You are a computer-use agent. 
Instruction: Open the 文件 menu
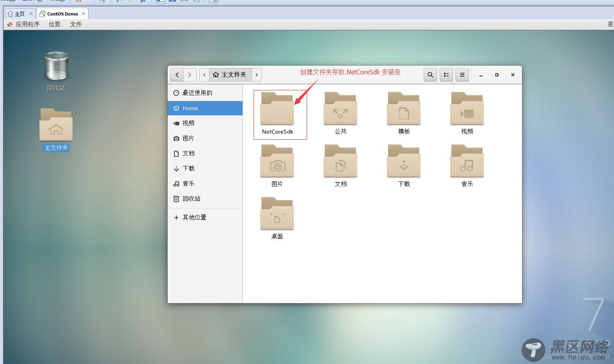tap(76, 24)
